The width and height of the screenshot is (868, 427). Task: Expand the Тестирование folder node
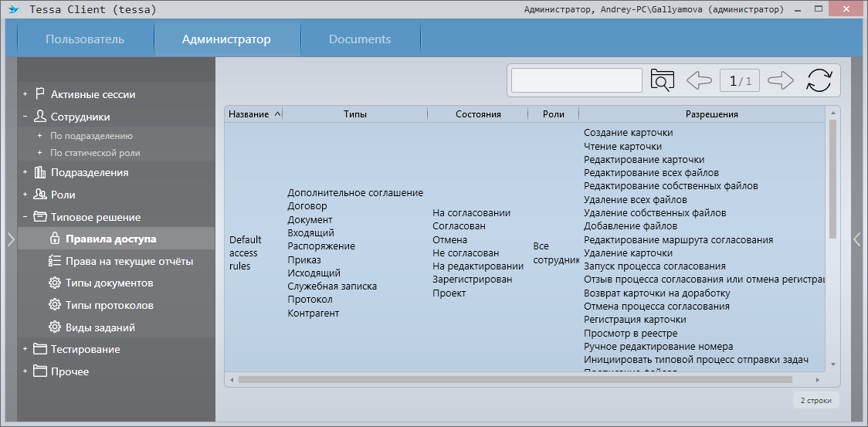pos(25,349)
